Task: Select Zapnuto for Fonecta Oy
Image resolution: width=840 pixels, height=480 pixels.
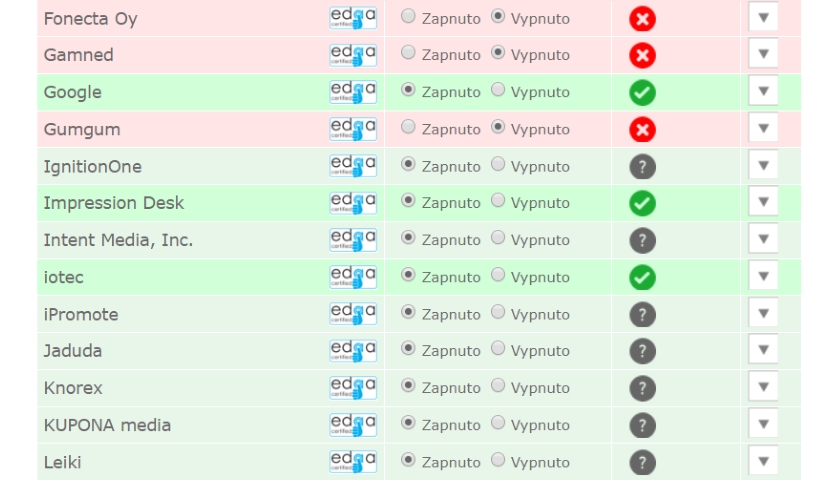Action: pyautogui.click(x=408, y=16)
